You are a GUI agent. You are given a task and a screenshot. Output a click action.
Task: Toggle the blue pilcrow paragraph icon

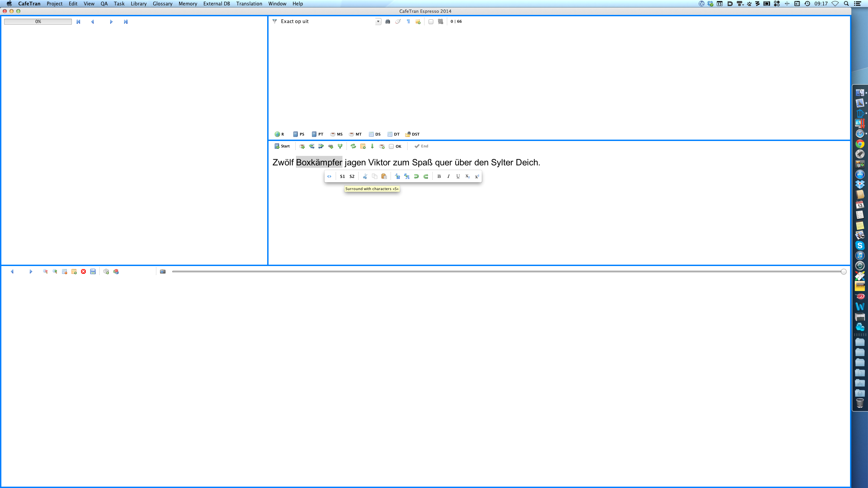408,21
